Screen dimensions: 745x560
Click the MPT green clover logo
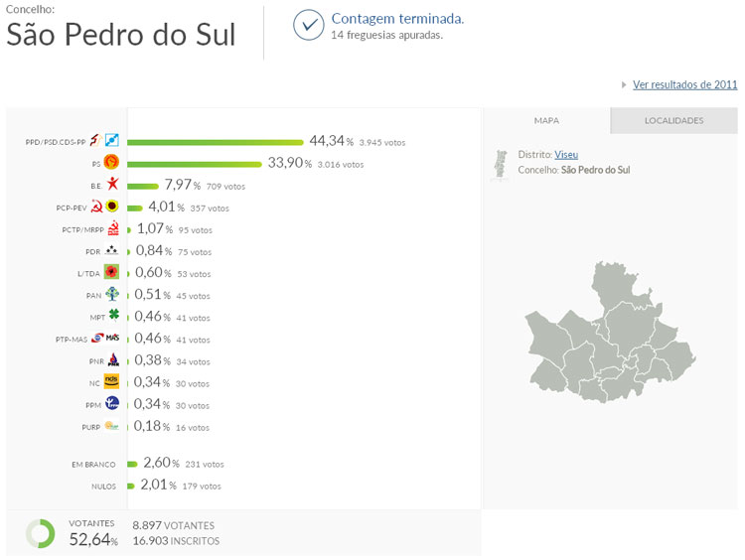click(x=112, y=317)
